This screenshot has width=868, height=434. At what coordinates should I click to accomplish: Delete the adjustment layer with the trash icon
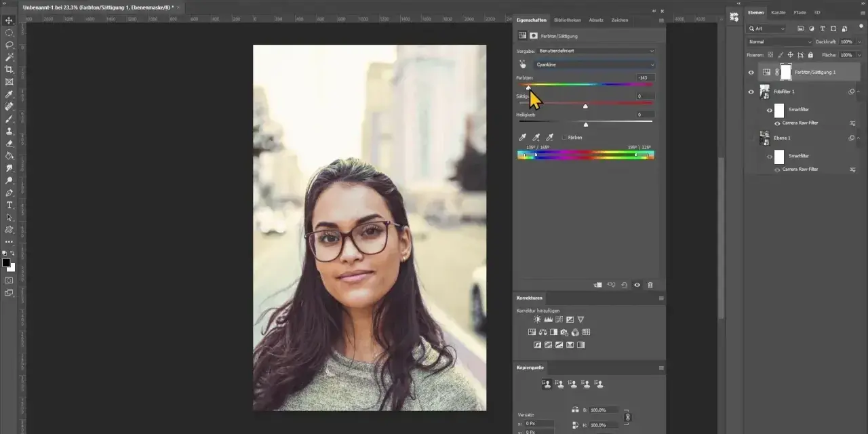(x=650, y=285)
